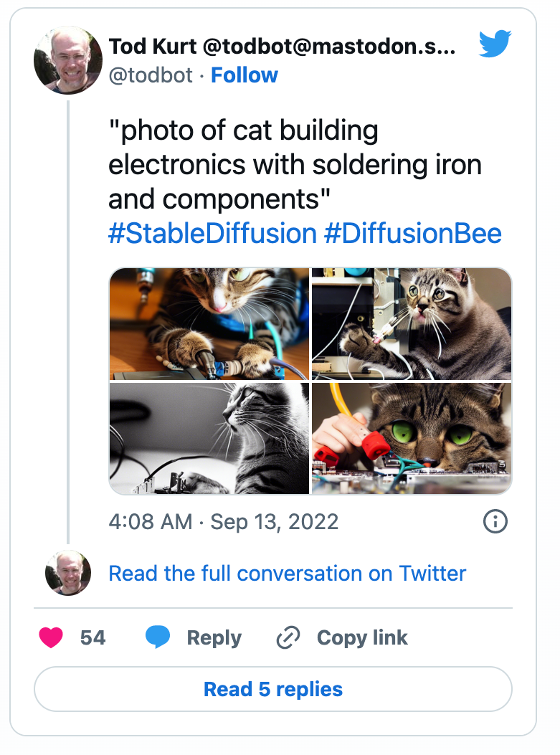Click the Copy link text
Viewport: 560px width, 755px height.
362,637
